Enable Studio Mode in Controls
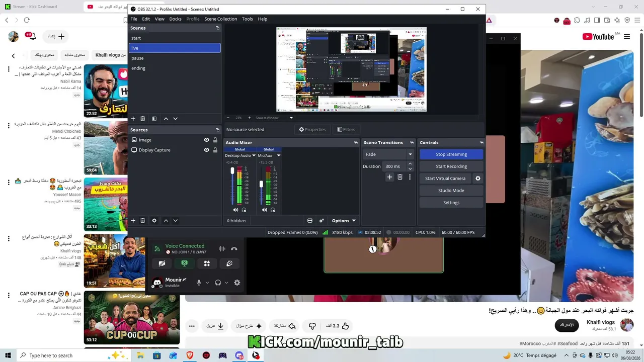Viewport: 644px width, 362px height. (451, 191)
